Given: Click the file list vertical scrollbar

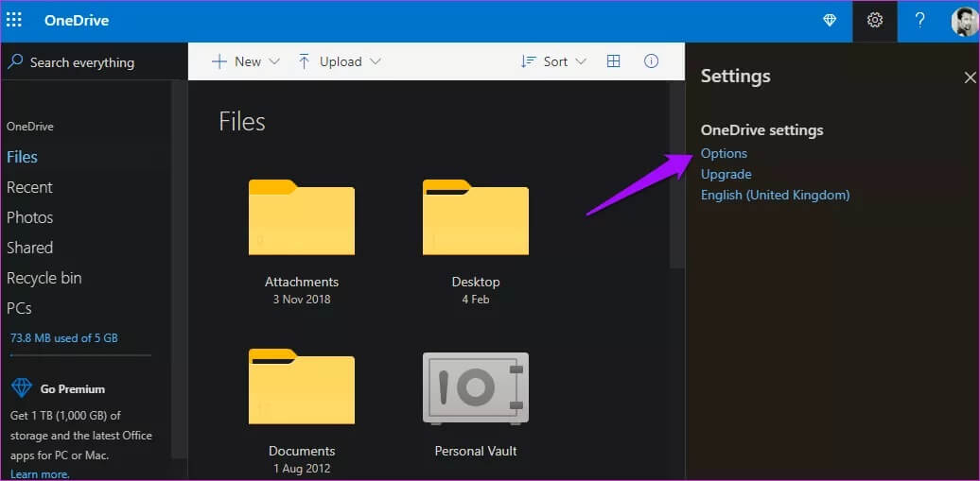Looking at the screenshot, I should pos(676,175).
